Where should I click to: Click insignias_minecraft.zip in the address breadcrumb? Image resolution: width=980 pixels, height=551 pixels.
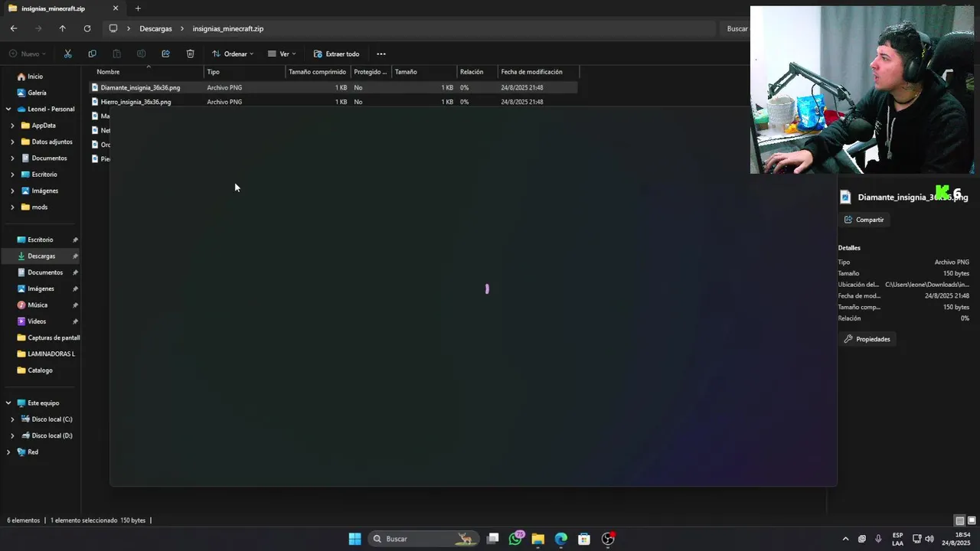pyautogui.click(x=228, y=28)
